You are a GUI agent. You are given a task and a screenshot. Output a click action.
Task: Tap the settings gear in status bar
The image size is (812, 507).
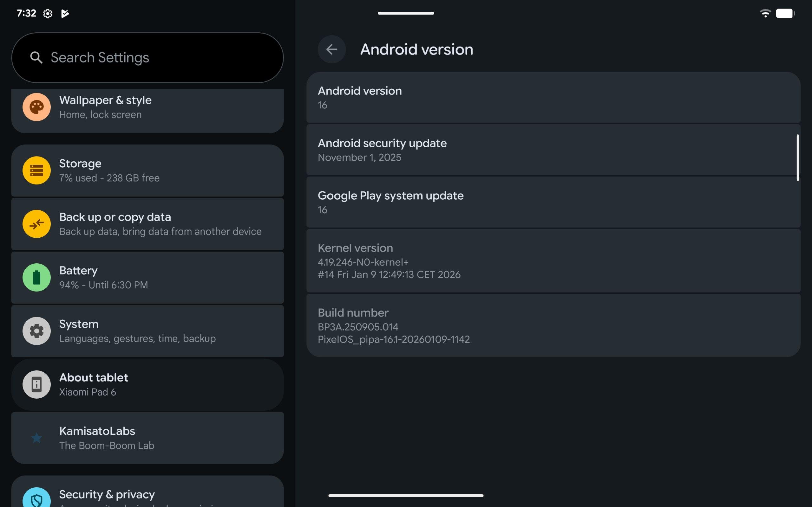[x=48, y=13]
